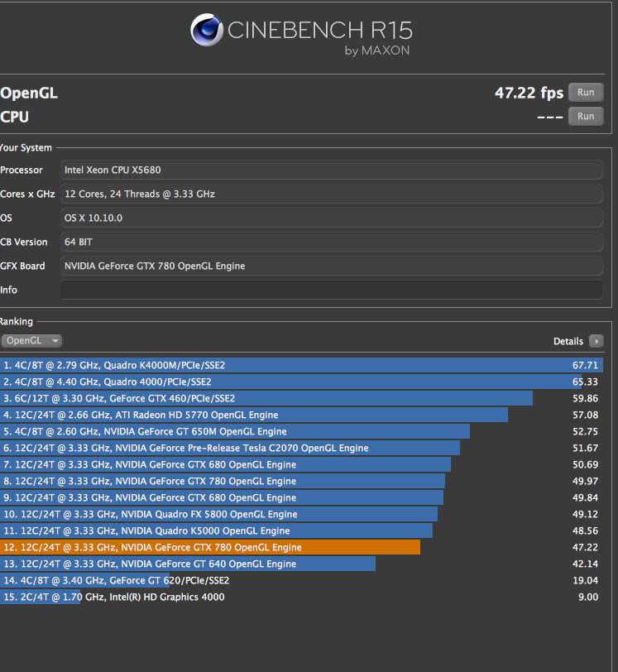Viewport: 618px width, 672px height.
Task: Select highlighted row 12 GTX 780
Action: tap(301, 547)
